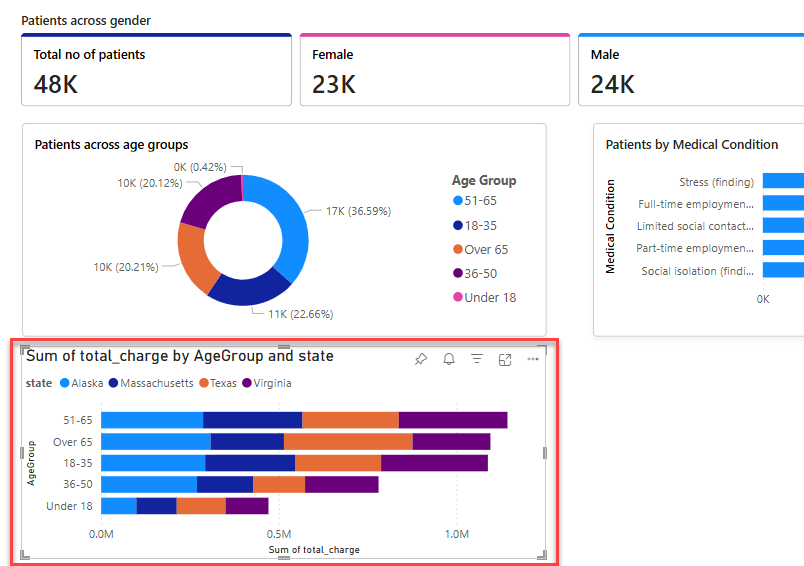Click the Sum of total_charge chart title
Screen dimensions: 804x566
pos(180,356)
